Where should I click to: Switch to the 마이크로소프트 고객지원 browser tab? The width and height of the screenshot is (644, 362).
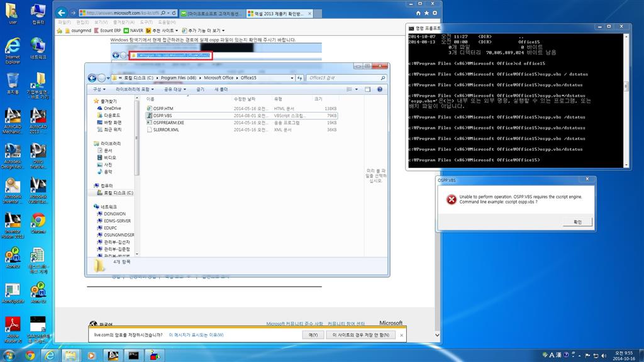click(212, 14)
